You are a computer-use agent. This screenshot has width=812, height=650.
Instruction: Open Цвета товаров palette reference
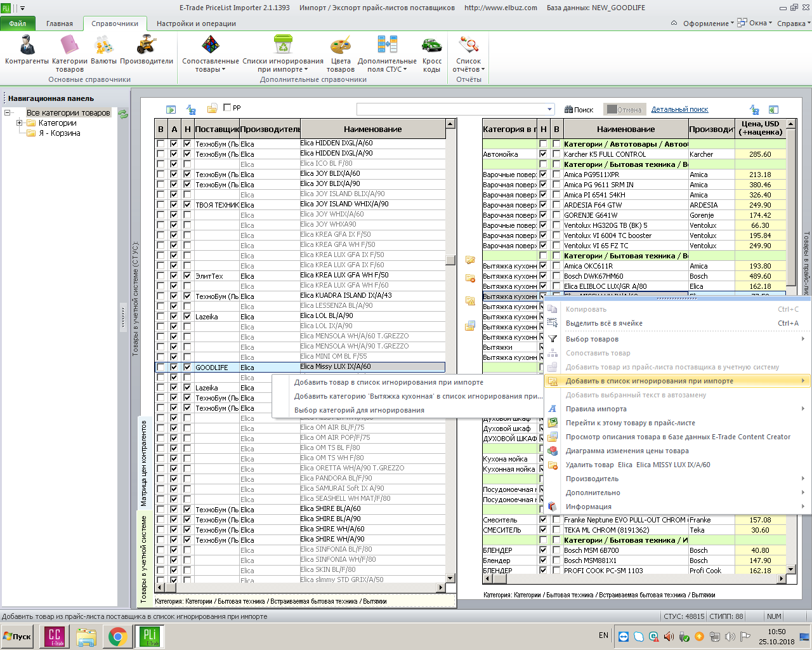tap(341, 53)
